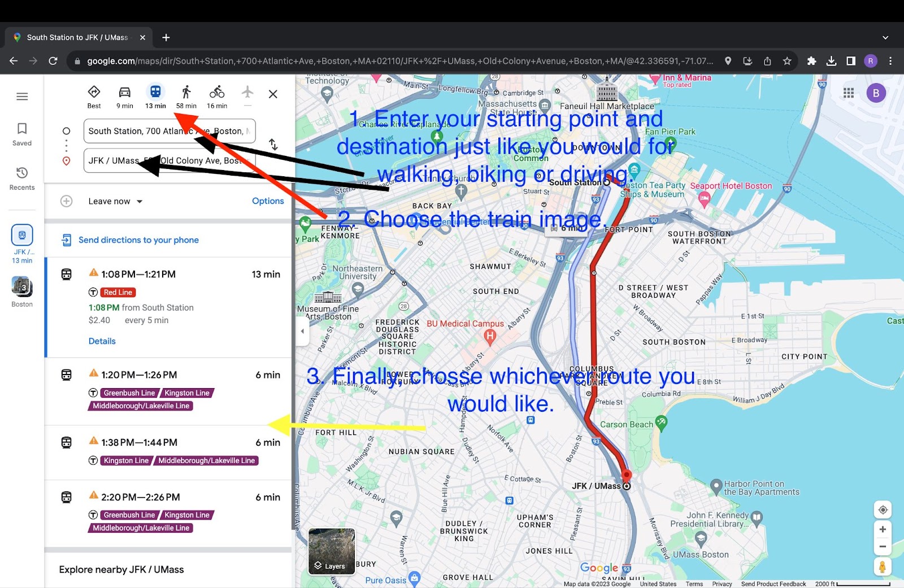This screenshot has height=588, width=904.
Task: Open the browser extensions puzzle icon
Action: click(x=812, y=61)
